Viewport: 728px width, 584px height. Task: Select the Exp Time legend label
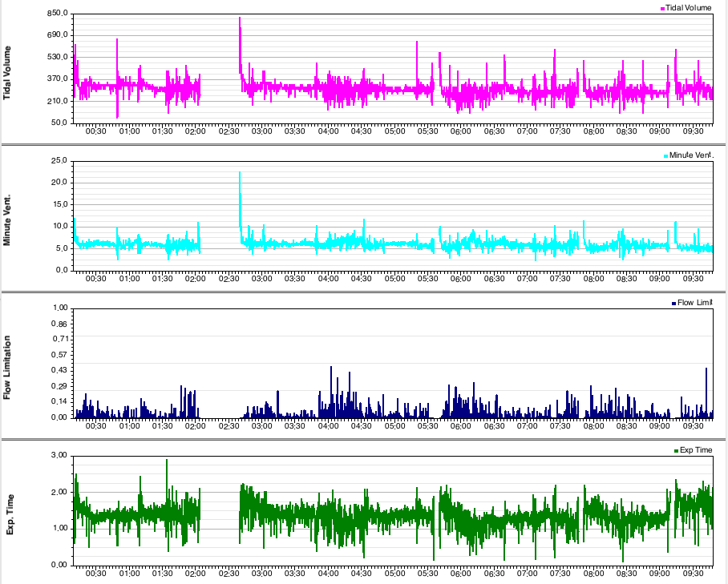click(x=695, y=450)
